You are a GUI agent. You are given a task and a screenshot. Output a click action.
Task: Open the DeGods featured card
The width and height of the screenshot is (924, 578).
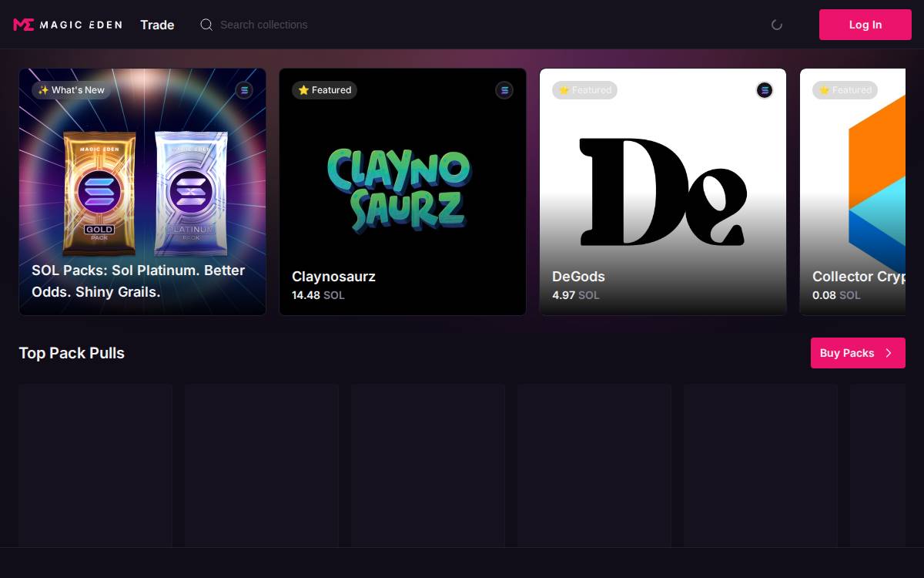[663, 192]
